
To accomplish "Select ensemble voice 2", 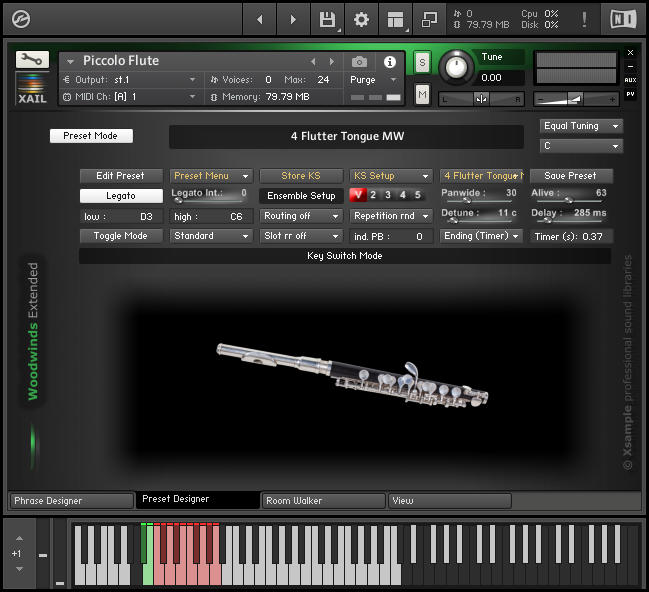I will 373,195.
